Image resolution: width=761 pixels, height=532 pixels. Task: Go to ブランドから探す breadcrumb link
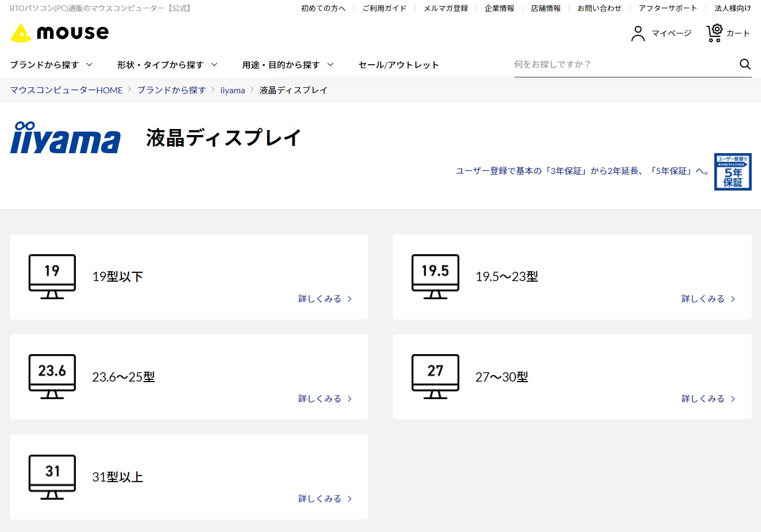tap(171, 90)
